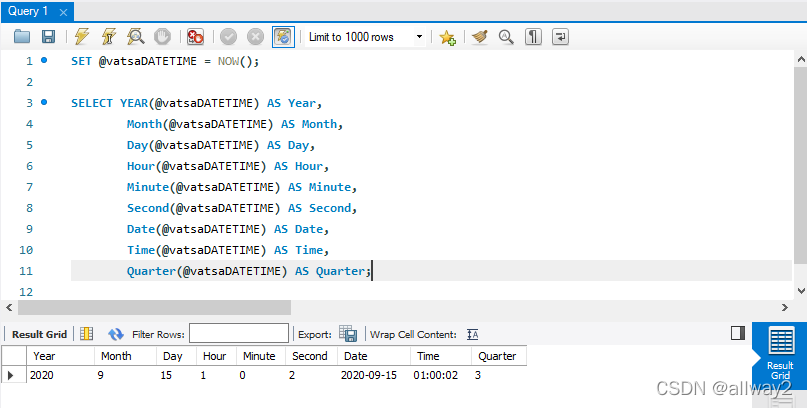807x408 pixels.
Task: Switch to the Query 1 tab
Action: [28, 10]
